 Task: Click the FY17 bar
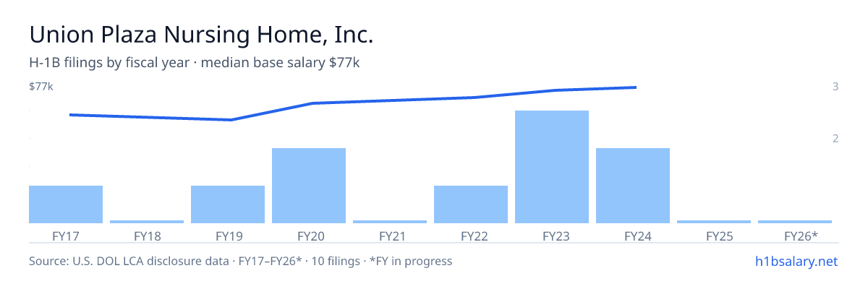[x=66, y=204]
